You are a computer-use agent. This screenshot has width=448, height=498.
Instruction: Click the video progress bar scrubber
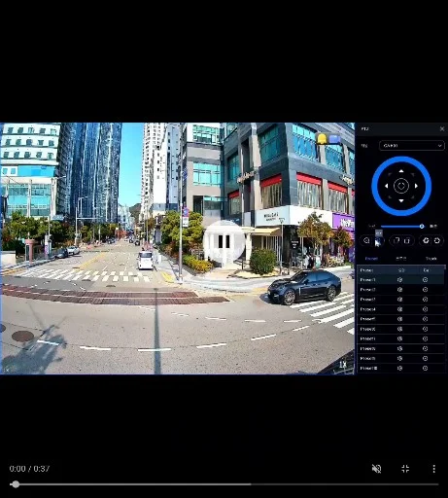coord(15,484)
